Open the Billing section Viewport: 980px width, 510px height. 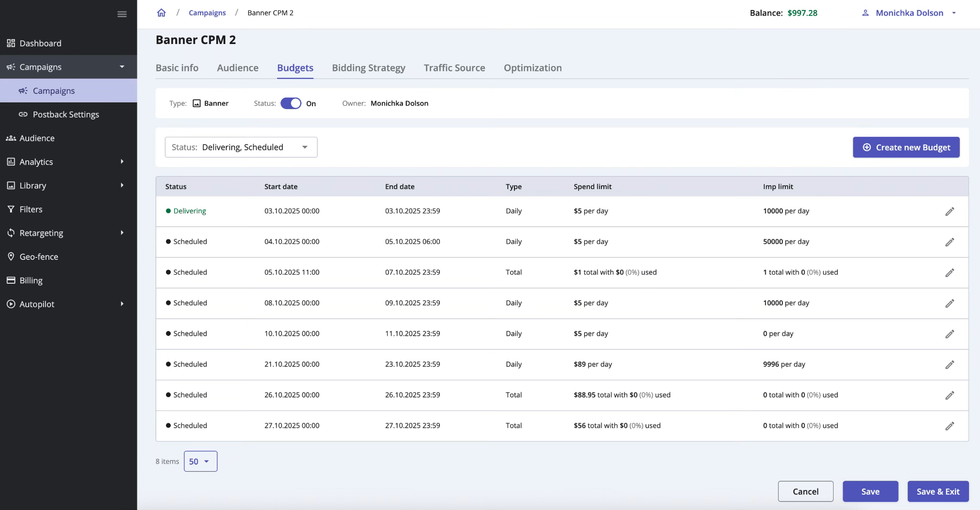(x=31, y=280)
